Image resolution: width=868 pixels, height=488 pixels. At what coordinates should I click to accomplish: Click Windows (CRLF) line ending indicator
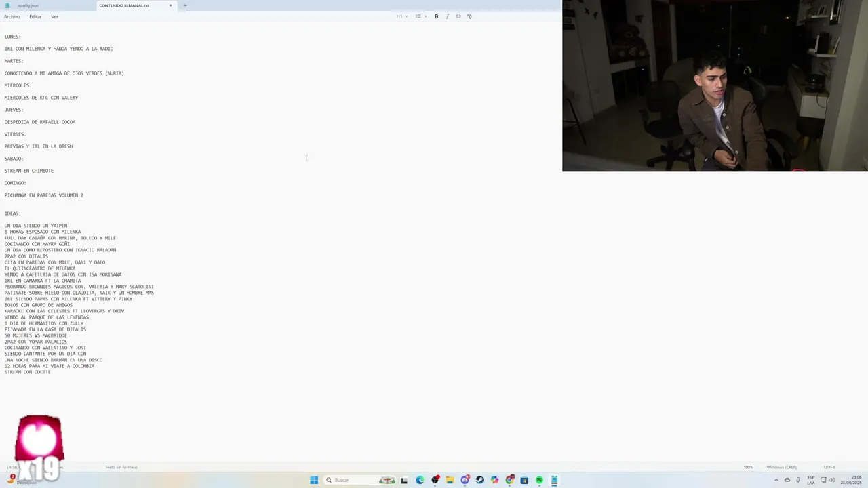point(782,467)
